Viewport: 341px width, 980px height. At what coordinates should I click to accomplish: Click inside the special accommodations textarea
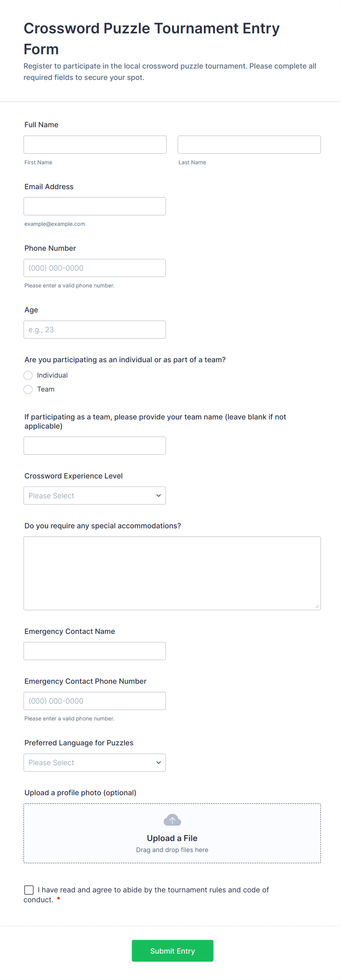[x=172, y=573]
